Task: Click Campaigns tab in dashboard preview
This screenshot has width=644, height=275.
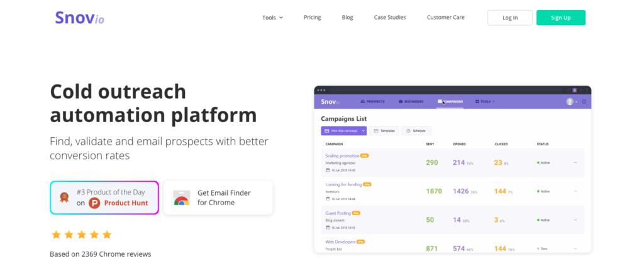Action: pos(450,101)
